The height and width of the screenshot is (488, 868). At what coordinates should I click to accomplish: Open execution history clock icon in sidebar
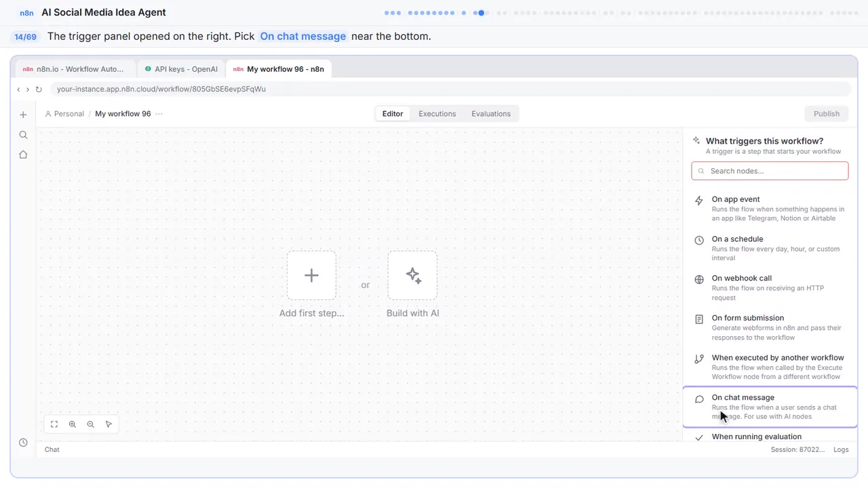23,443
